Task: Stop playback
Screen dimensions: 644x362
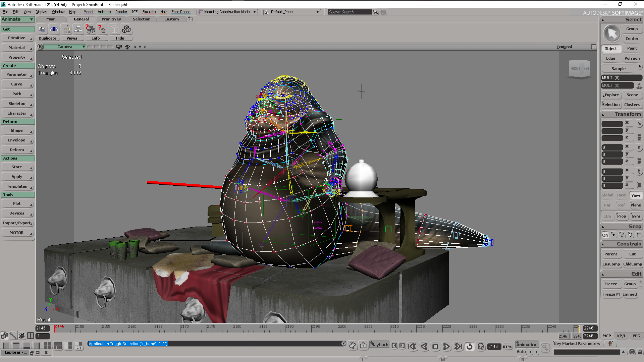Action: click(x=435, y=347)
